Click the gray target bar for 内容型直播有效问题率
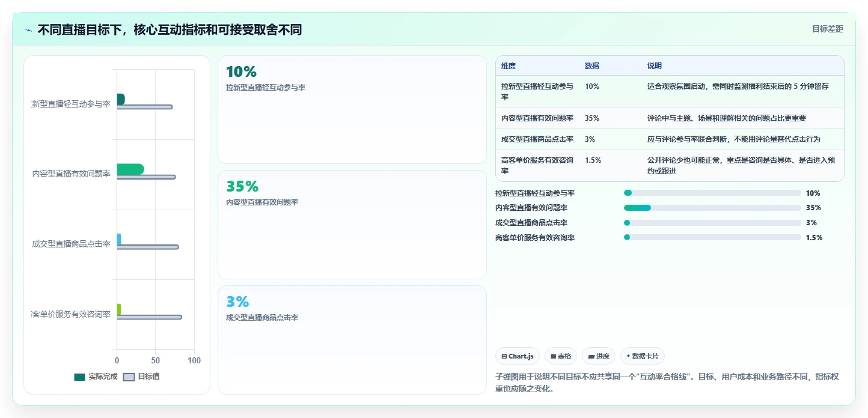This screenshot has width=868, height=418. [146, 177]
